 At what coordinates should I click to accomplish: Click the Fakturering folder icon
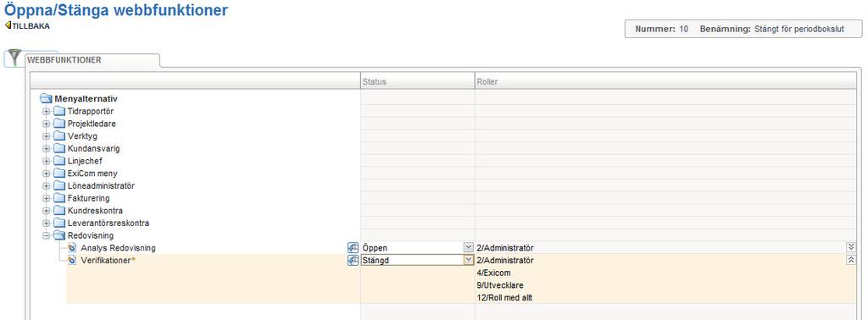59,198
